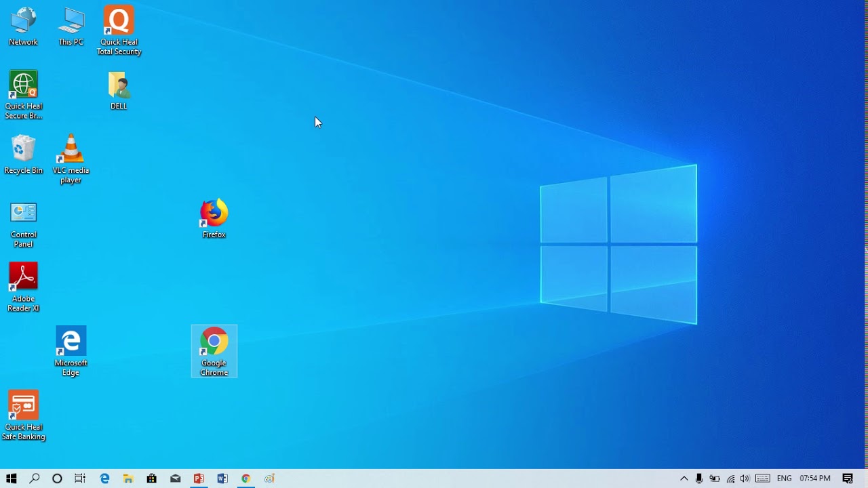868x488 pixels.
Task: Open File Explorer from taskbar
Action: (x=128, y=479)
